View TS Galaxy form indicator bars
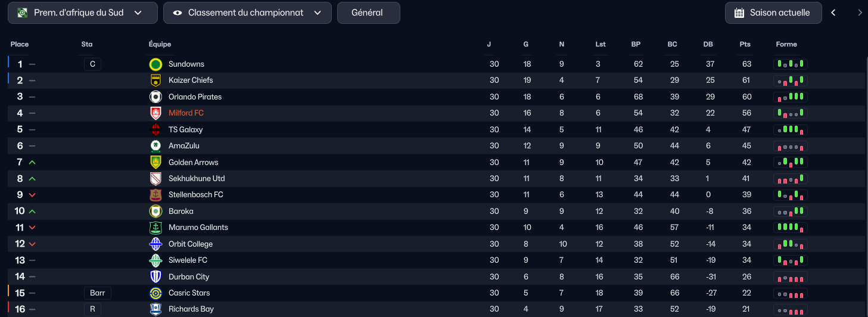 click(791, 129)
